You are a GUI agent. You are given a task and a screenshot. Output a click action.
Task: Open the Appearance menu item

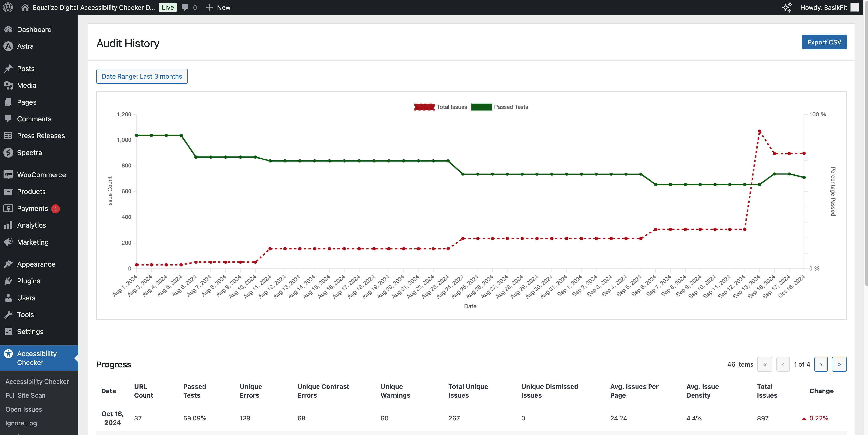click(39, 264)
